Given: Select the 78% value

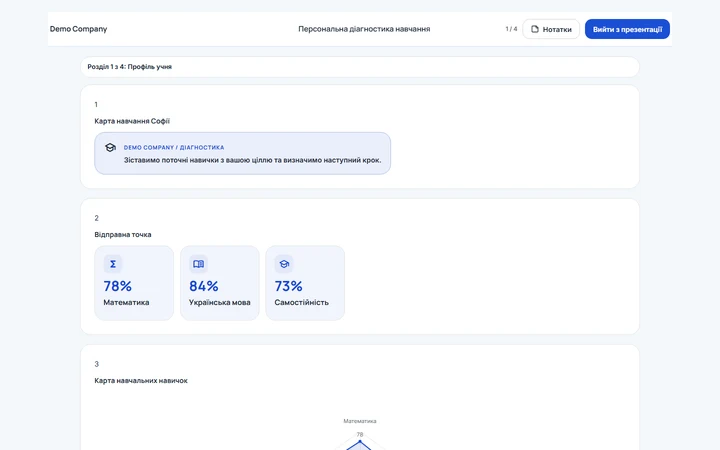Looking at the screenshot, I should click(x=118, y=286).
